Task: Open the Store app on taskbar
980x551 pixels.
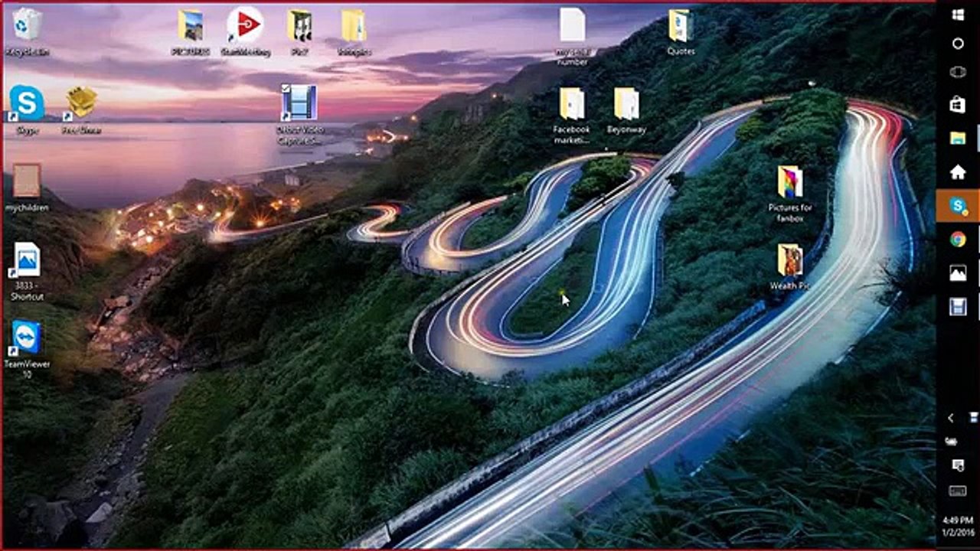Action: (958, 105)
